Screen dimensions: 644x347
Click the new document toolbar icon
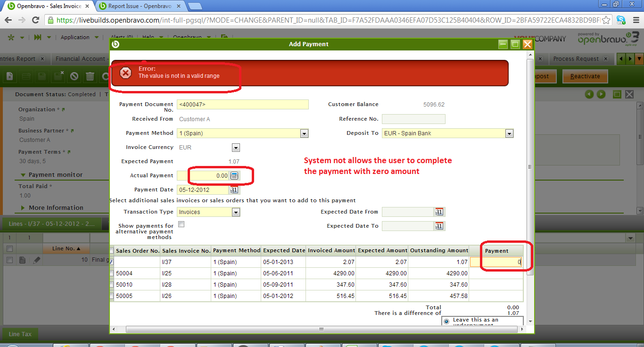click(9, 76)
